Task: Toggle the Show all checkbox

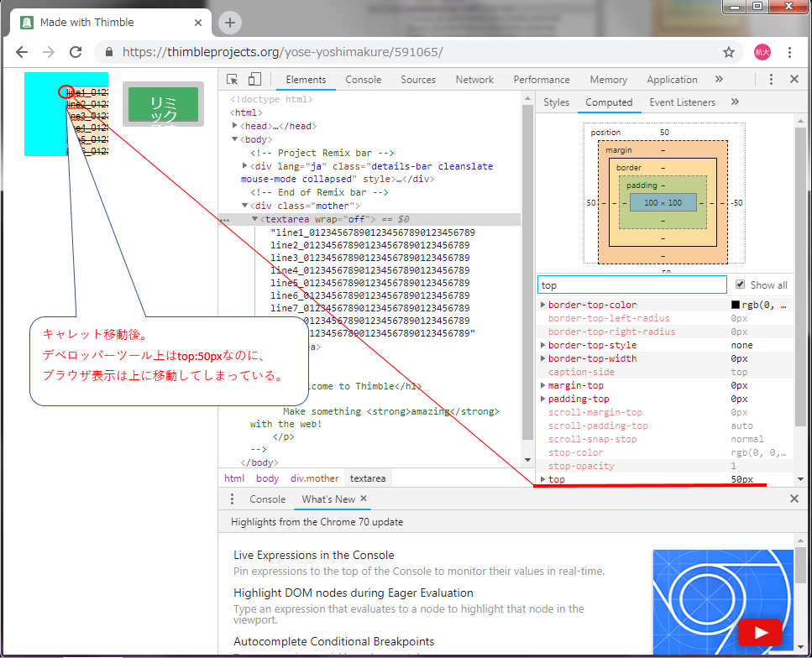Action: (x=740, y=285)
